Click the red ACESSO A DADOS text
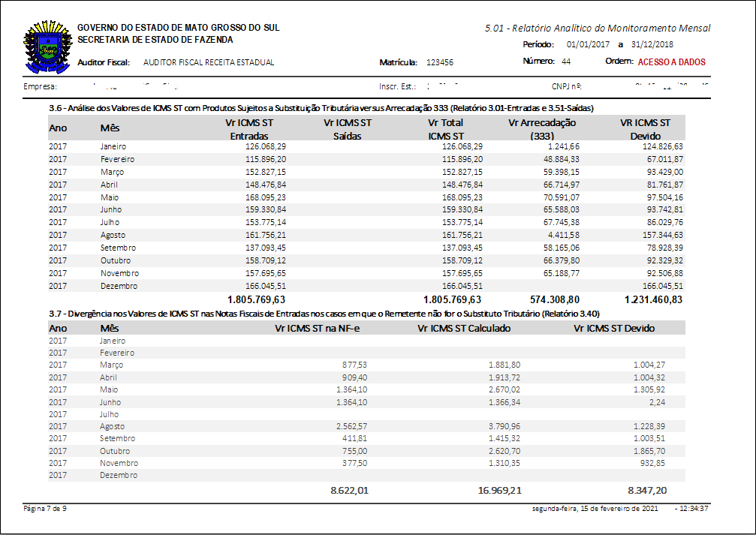 671,62
